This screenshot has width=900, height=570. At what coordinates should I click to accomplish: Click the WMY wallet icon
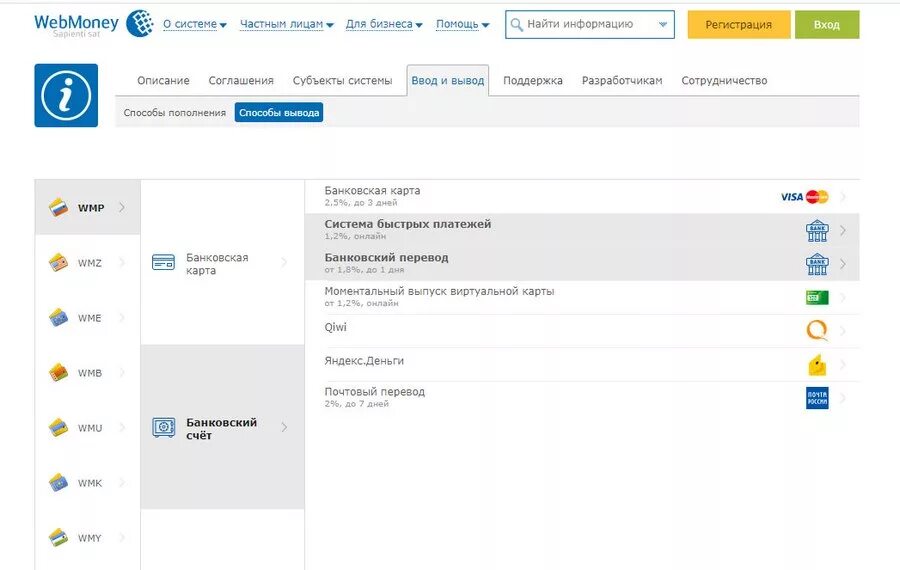(59, 538)
